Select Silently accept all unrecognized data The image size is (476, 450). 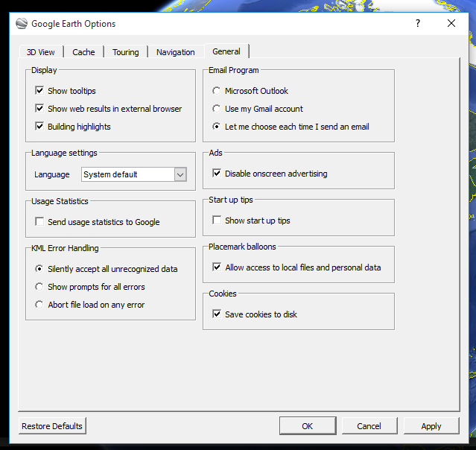39,269
